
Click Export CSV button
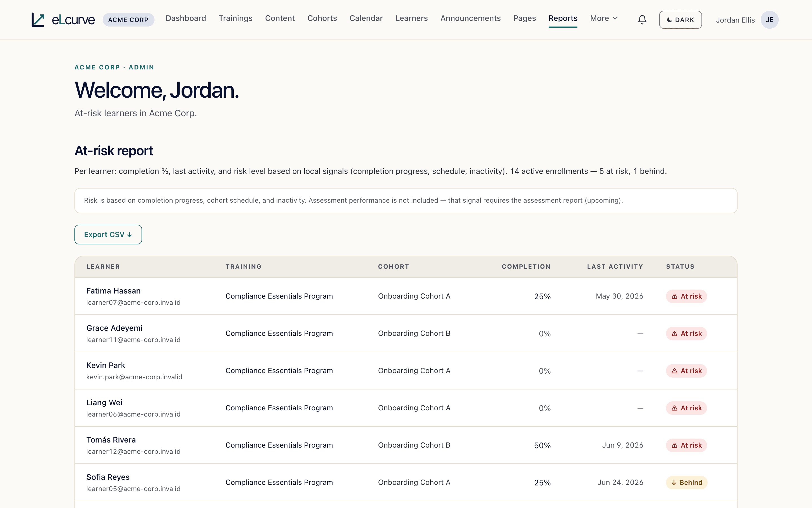(x=108, y=235)
